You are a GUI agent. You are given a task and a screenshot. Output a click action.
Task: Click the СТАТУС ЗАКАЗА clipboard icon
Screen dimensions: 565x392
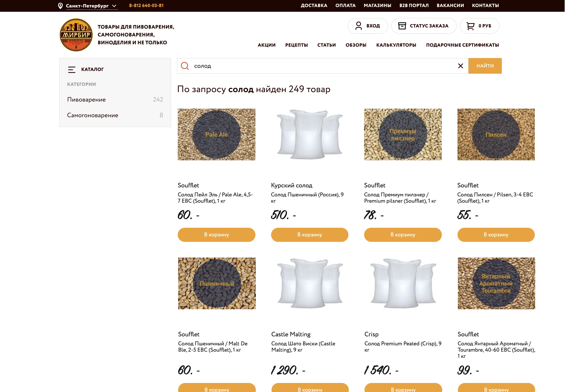(x=403, y=25)
